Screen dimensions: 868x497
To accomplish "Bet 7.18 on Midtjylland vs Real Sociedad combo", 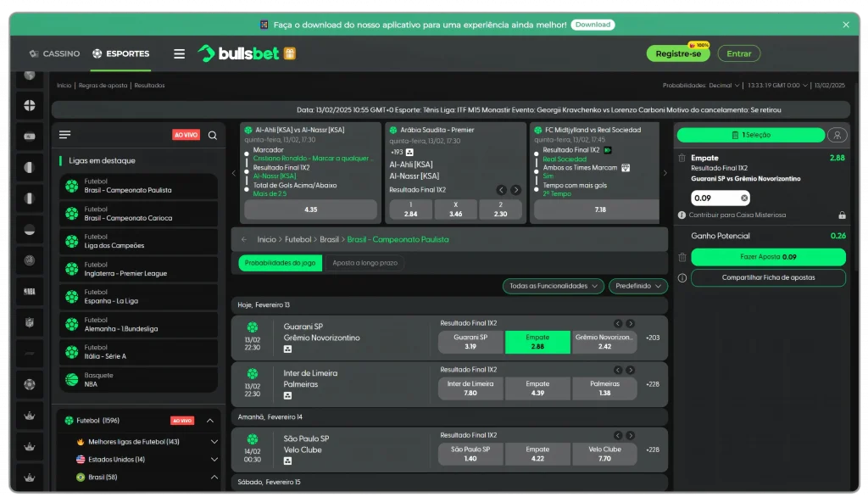I will tap(597, 209).
